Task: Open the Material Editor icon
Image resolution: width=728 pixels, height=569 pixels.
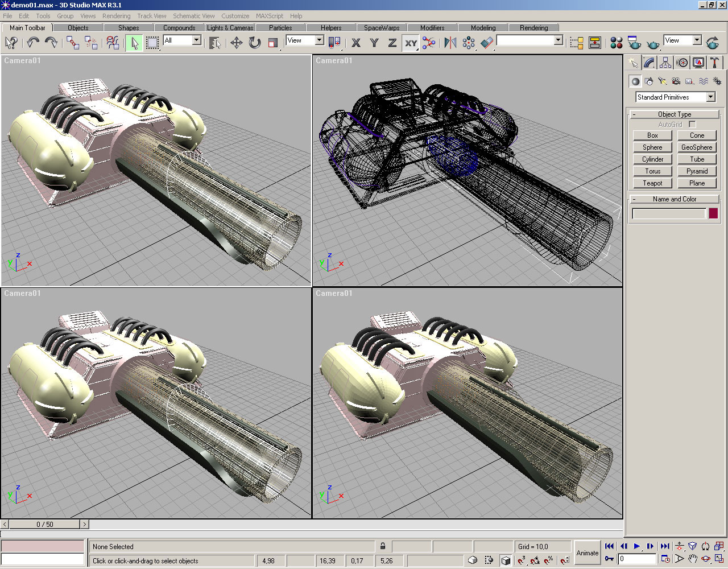Action: tap(616, 43)
